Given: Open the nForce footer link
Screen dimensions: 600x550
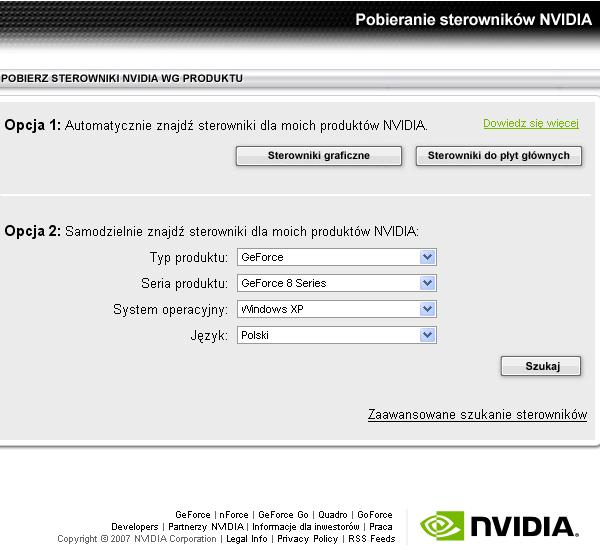Looking at the screenshot, I should [234, 515].
